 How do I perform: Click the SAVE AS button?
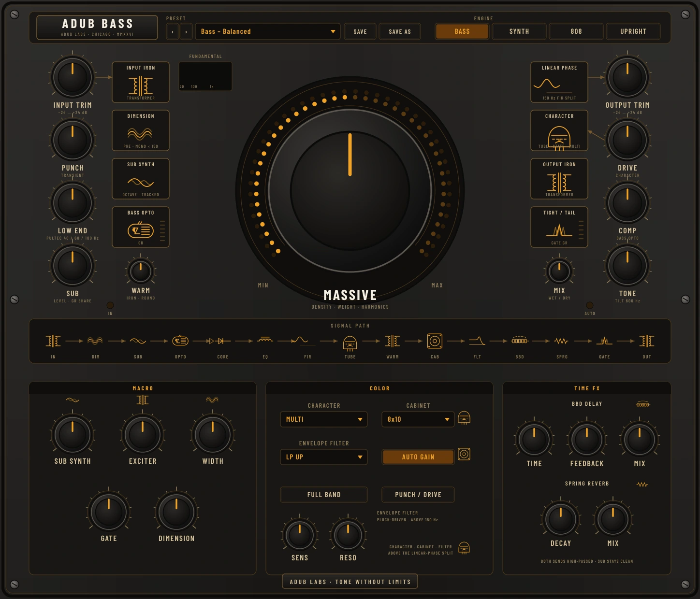[400, 32]
